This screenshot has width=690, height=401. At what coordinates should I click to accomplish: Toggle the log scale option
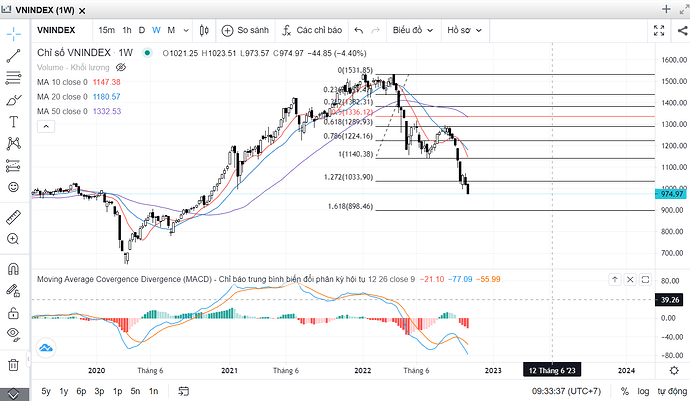click(x=643, y=392)
